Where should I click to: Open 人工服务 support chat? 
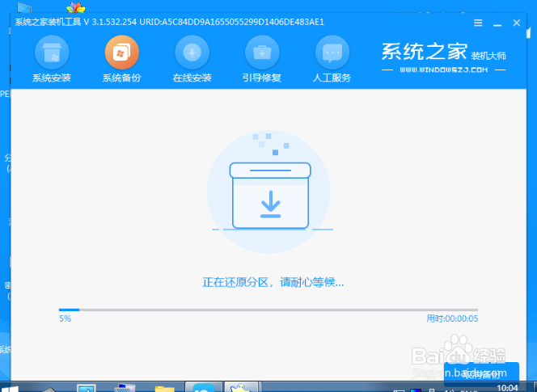[332, 59]
